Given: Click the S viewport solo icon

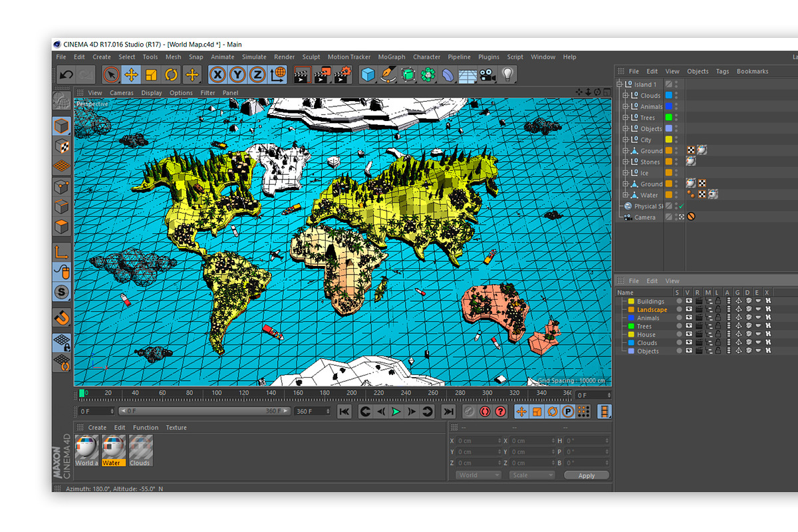Looking at the screenshot, I should [x=62, y=292].
